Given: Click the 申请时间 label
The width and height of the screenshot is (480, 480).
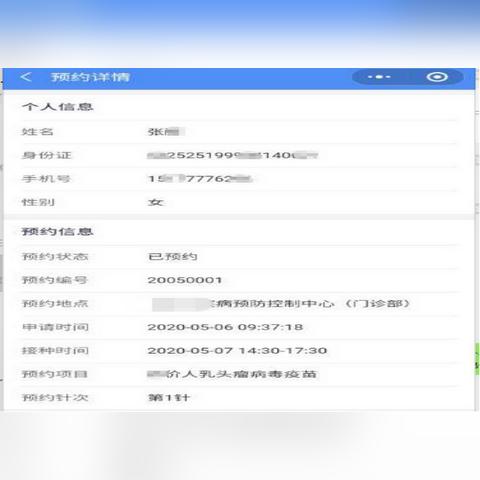Looking at the screenshot, I should pos(55,327).
